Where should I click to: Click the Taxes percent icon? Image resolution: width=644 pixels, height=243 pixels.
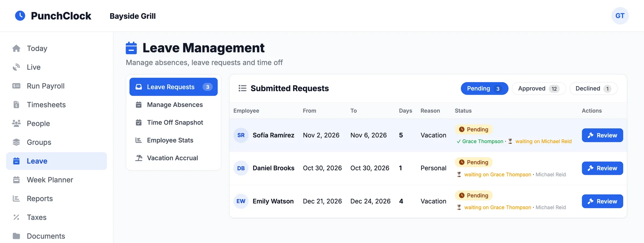(16, 217)
